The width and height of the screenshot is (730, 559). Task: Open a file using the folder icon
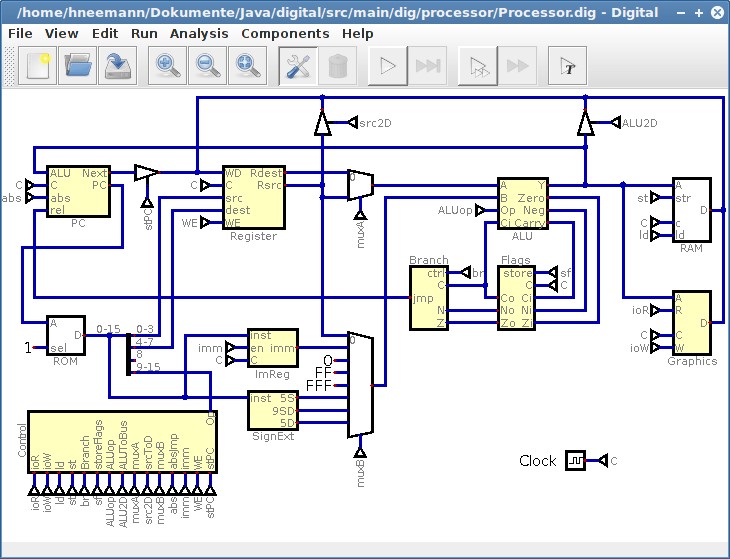coord(78,66)
